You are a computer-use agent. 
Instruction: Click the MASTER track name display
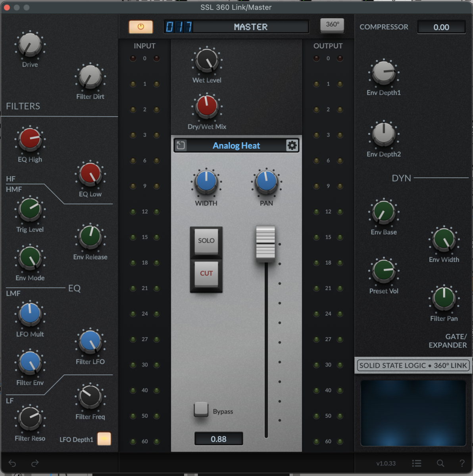click(251, 27)
